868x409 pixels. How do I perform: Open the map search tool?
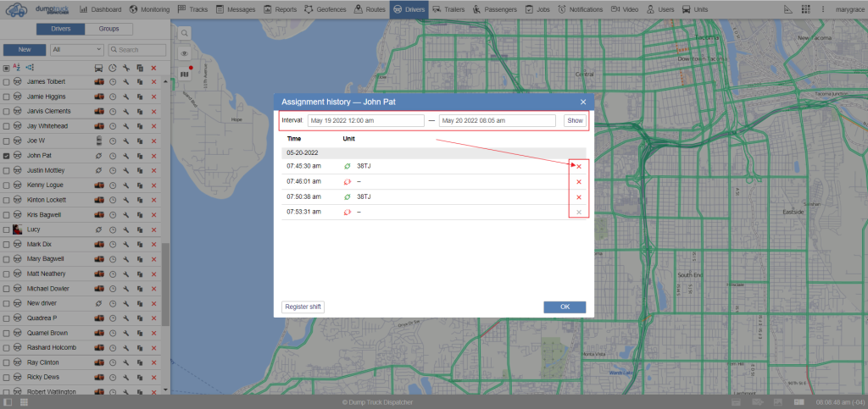(x=185, y=33)
